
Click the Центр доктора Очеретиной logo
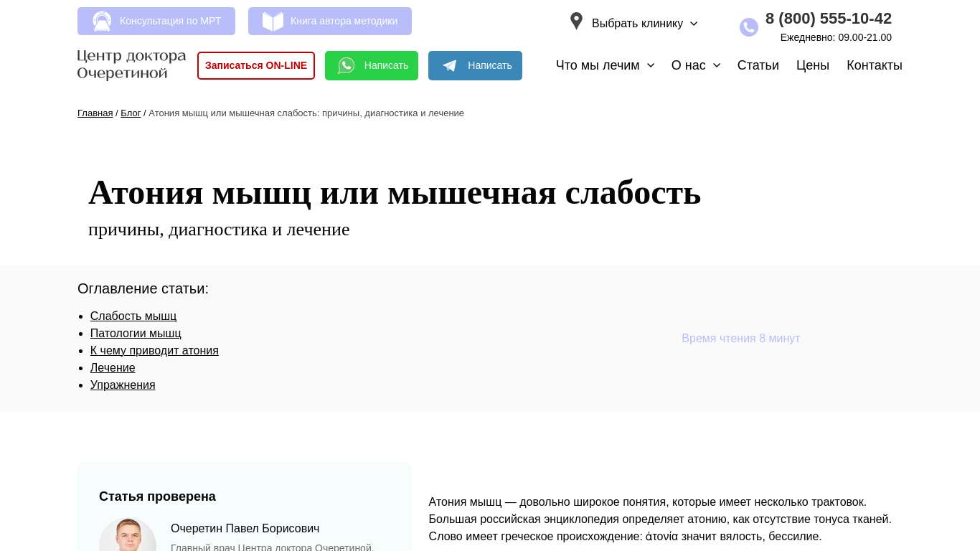(131, 65)
